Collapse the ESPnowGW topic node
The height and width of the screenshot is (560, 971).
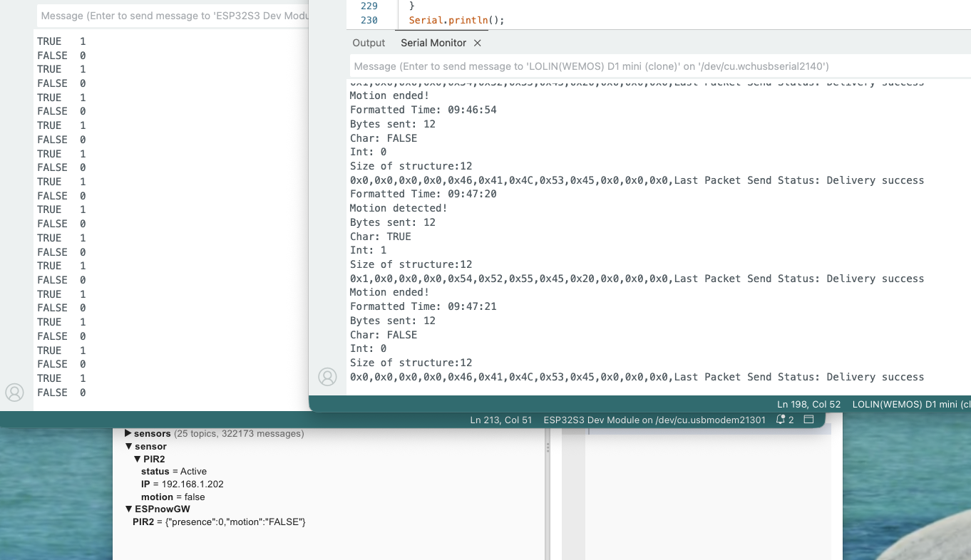(x=128, y=509)
